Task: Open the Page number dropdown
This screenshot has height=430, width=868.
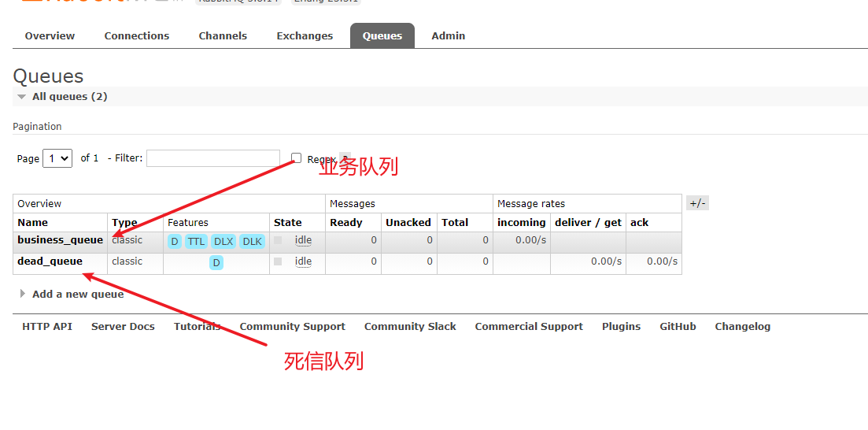Action: click(57, 158)
